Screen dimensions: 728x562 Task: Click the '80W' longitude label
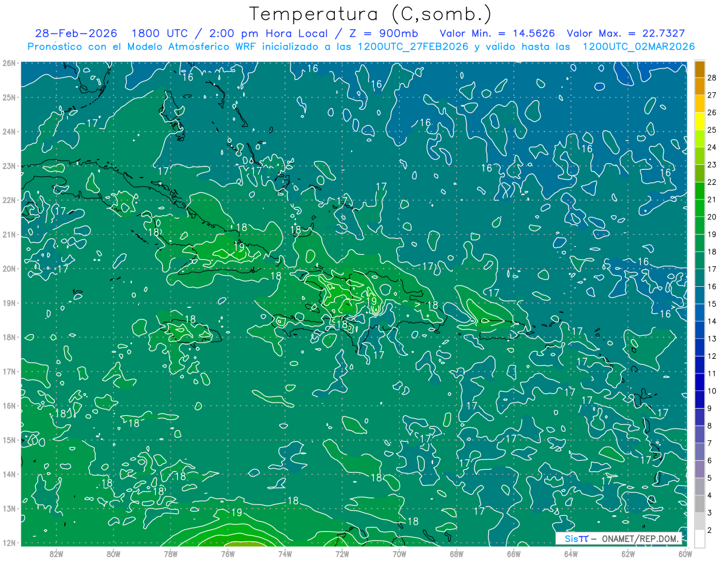[113, 554]
